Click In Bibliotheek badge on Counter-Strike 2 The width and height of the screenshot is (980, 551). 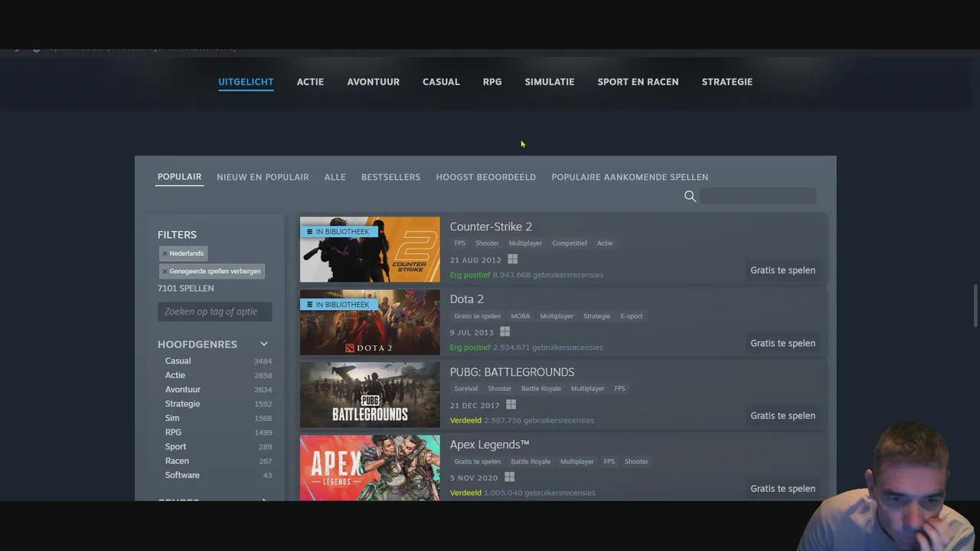[x=338, y=232]
